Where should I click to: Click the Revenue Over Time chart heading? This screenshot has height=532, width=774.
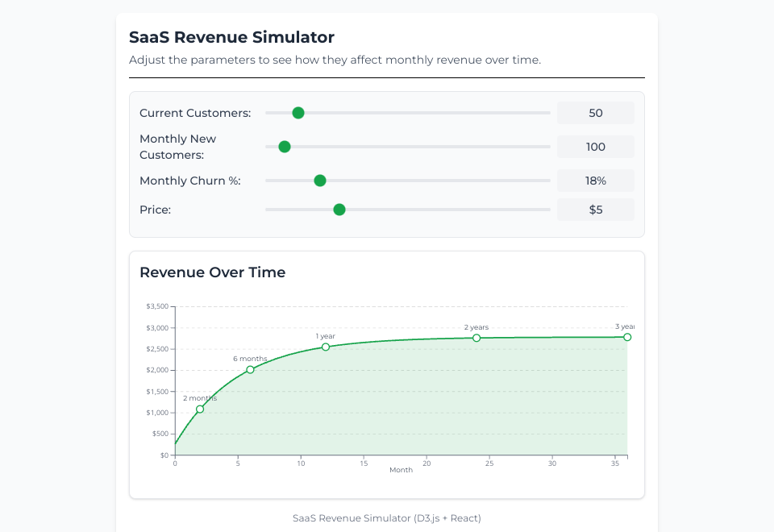[212, 272]
